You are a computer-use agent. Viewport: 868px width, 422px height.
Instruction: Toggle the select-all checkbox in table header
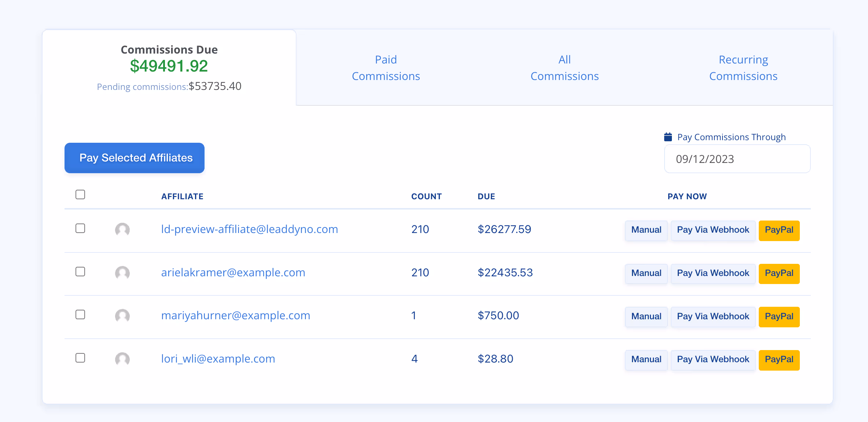click(80, 194)
